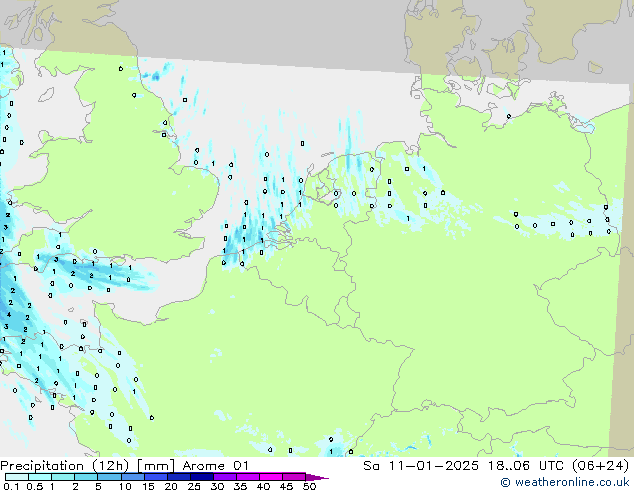This screenshot has height=490, width=634.
Task: Click the '(06+24)' forecast run text
Action: [601, 466]
